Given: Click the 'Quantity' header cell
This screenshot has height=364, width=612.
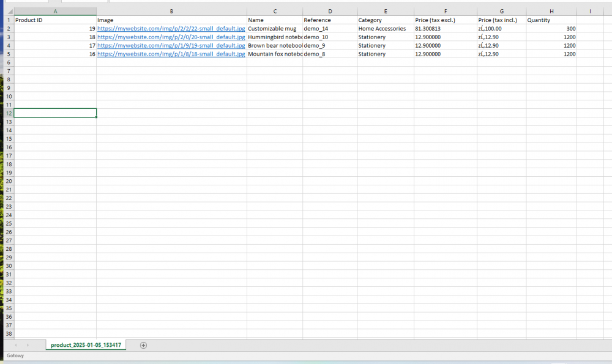Looking at the screenshot, I should coord(551,20).
